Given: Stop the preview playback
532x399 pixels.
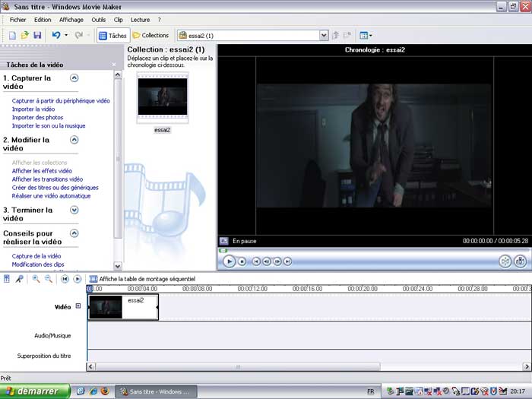Looking at the screenshot, I should pos(242,261).
